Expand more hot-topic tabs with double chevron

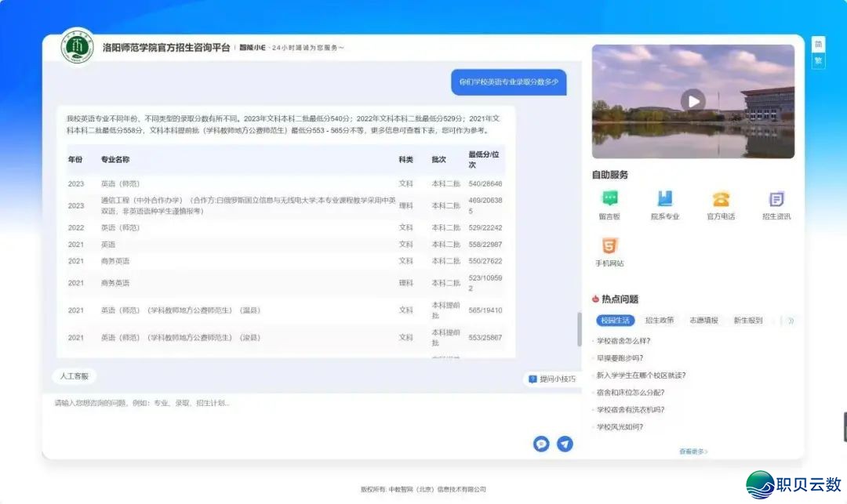pyautogui.click(x=791, y=321)
